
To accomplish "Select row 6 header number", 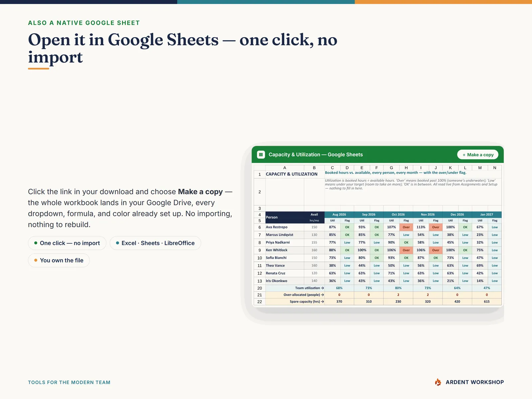I will pyautogui.click(x=260, y=227).
